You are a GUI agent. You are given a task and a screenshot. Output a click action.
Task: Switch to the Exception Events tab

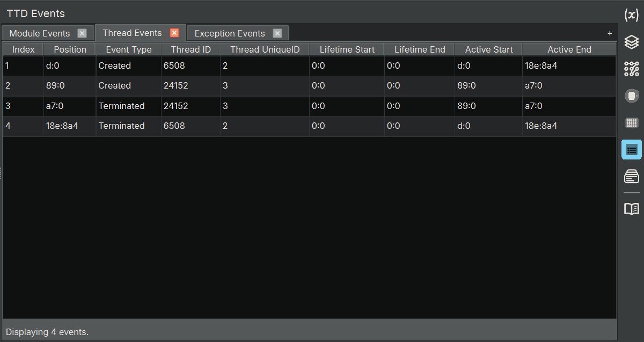pyautogui.click(x=230, y=33)
